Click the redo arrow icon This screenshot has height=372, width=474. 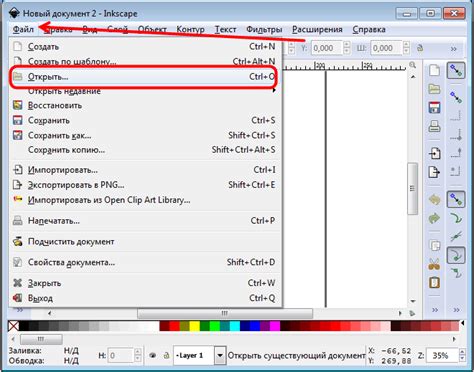434,218
